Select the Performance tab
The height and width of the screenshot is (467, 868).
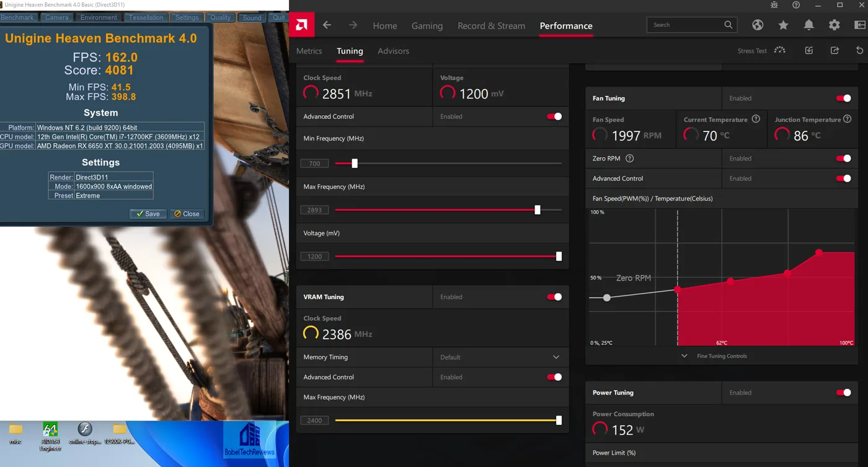tap(566, 26)
